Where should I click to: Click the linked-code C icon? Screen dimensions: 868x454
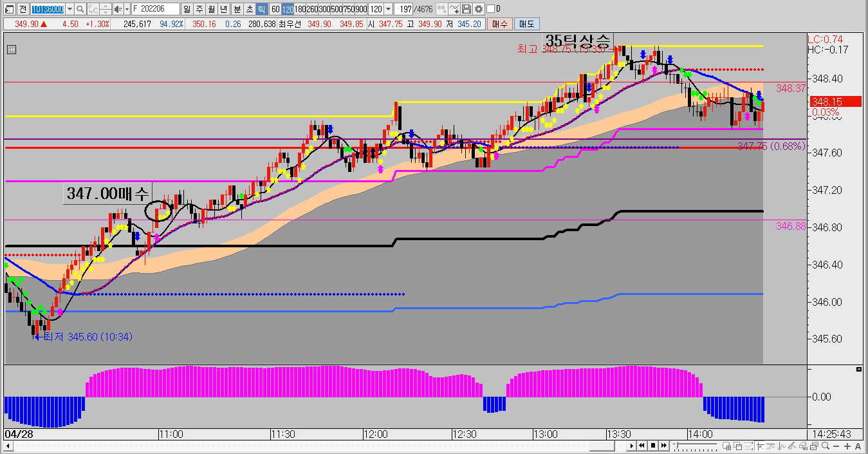(94, 9)
